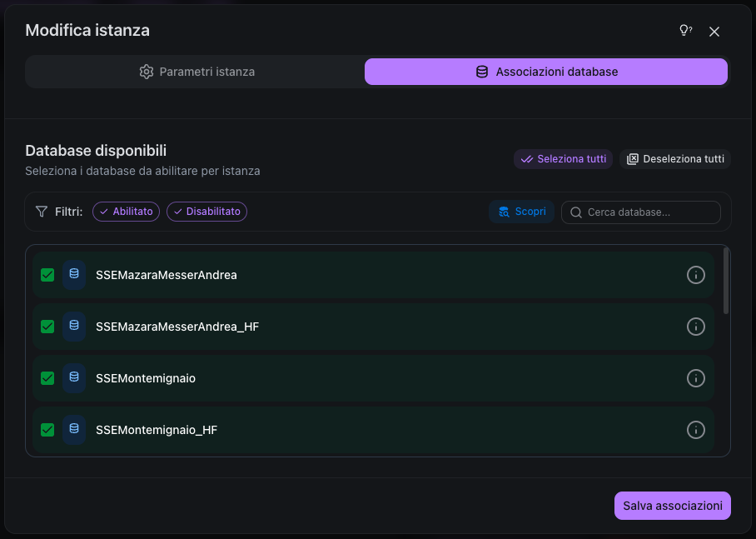The image size is (756, 539).
Task: Click database icon of SSEMontemignaio
Action: [x=74, y=378]
